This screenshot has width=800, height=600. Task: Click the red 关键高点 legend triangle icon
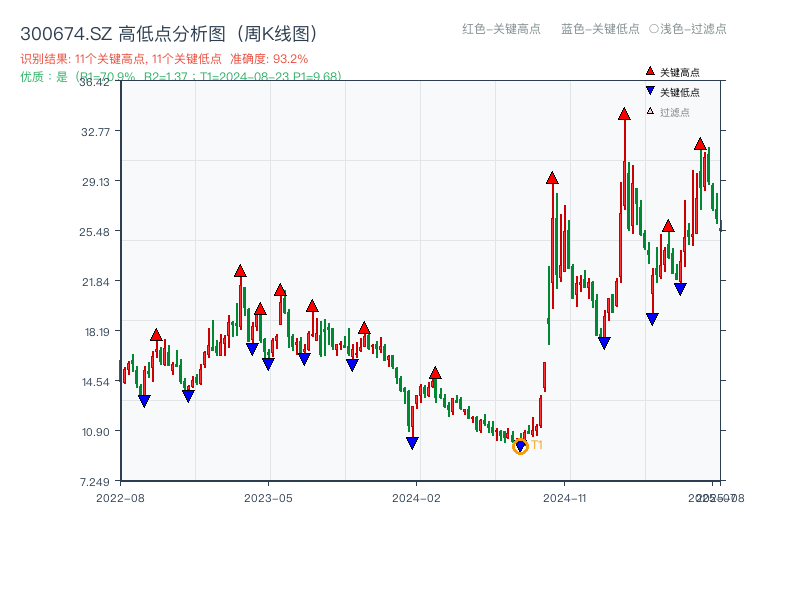point(648,70)
